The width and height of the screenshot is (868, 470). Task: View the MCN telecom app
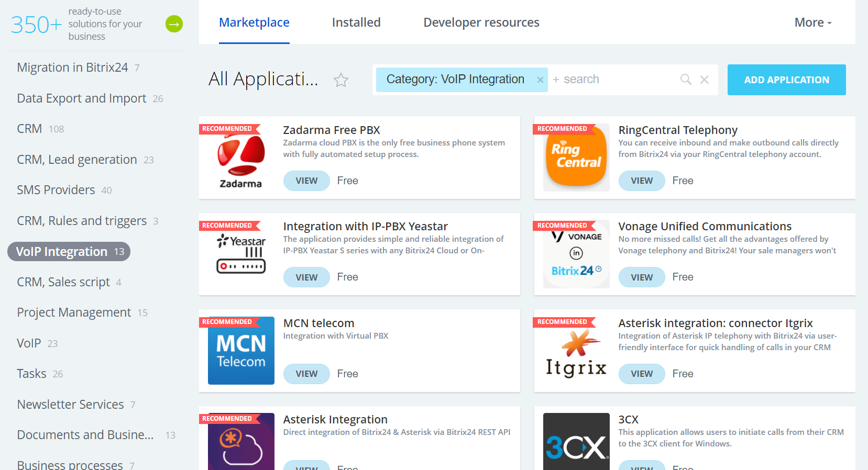pyautogui.click(x=306, y=374)
